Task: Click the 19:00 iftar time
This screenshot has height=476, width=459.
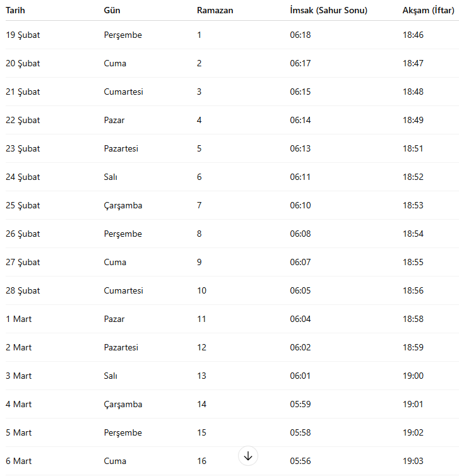Action: (x=413, y=376)
